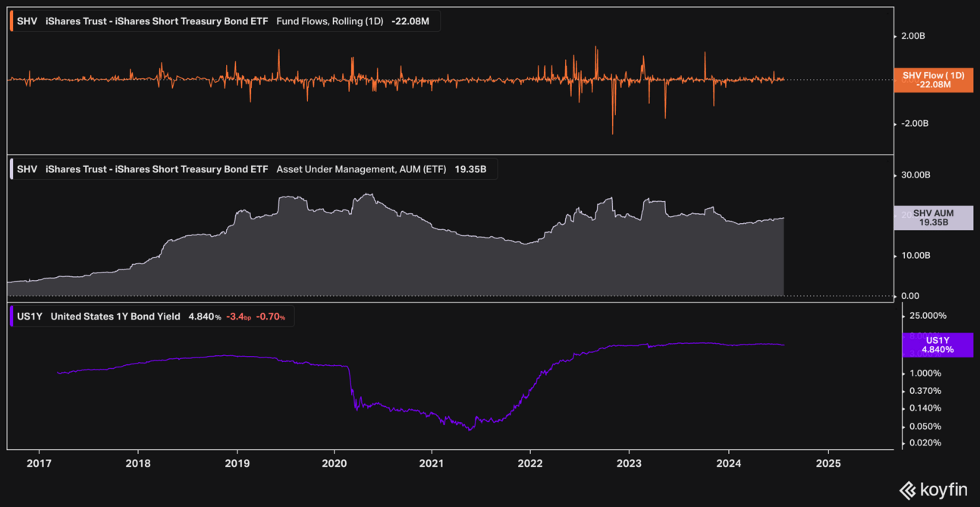The image size is (980, 507).
Task: Click the -22.08M fund flows legend value
Action: [x=410, y=21]
